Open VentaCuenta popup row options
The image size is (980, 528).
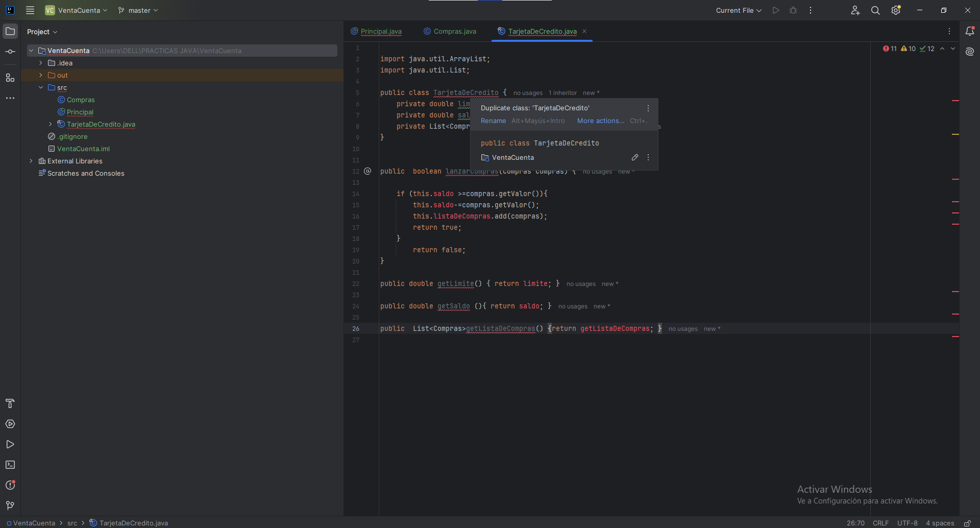point(648,157)
